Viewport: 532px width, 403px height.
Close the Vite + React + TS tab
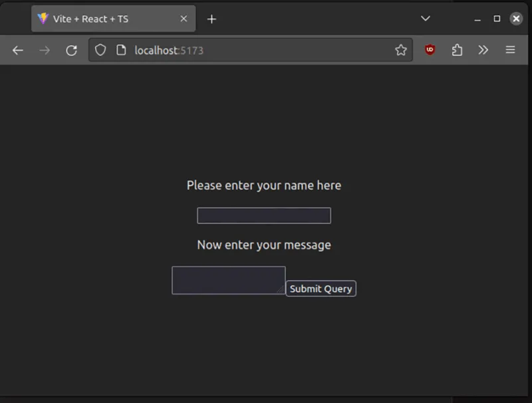pyautogui.click(x=184, y=19)
